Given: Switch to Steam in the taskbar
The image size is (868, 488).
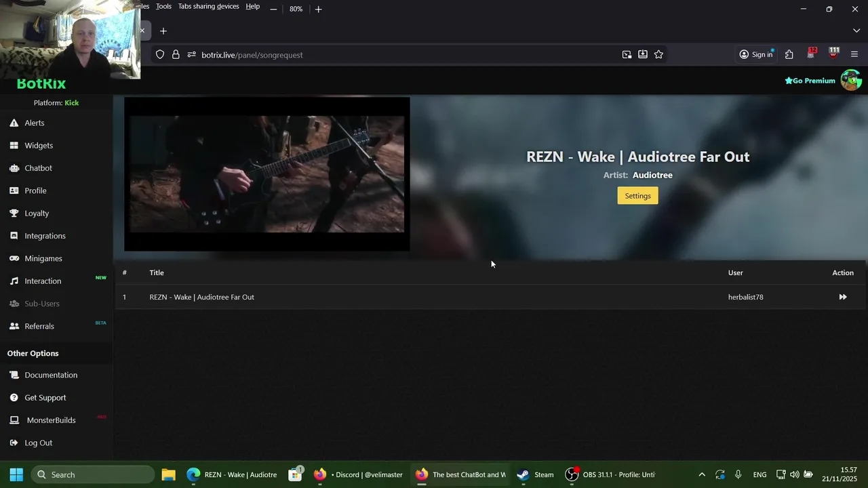Looking at the screenshot, I should (535, 474).
